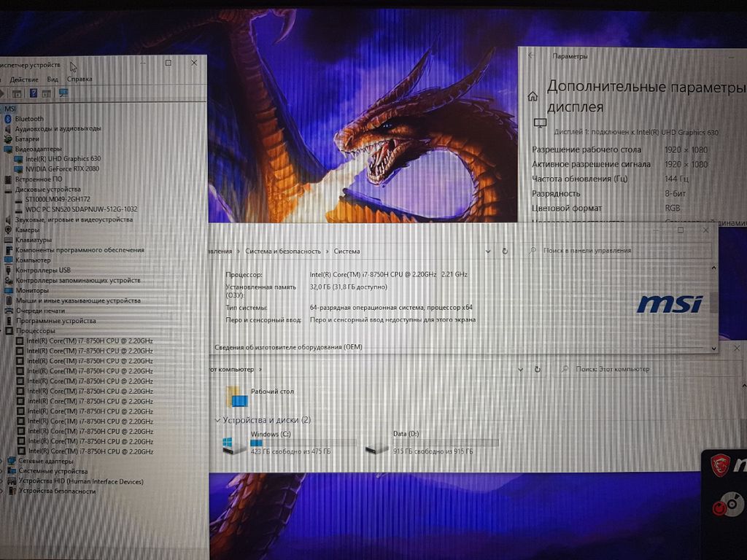This screenshot has width=747, height=560.
Task: Click the back arrow in the Параметры window
Action: tap(532, 55)
